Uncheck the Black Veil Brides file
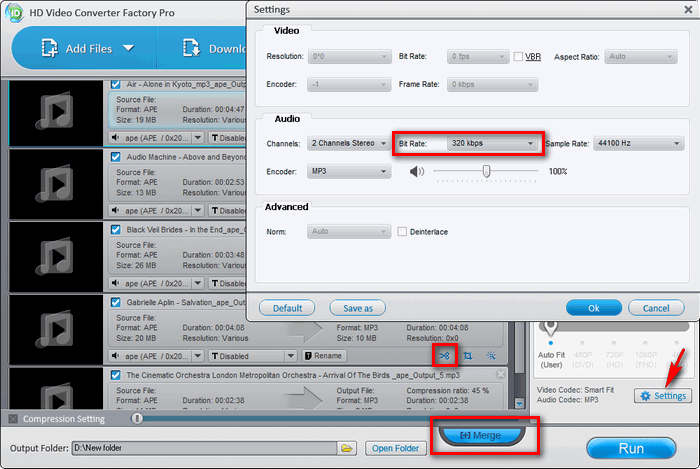The width and height of the screenshot is (700, 469). pyautogui.click(x=116, y=229)
